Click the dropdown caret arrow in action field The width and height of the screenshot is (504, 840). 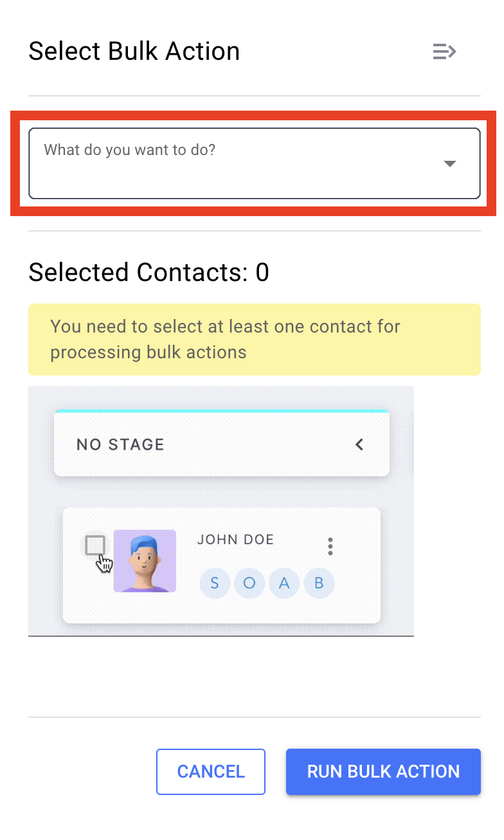coord(450,164)
